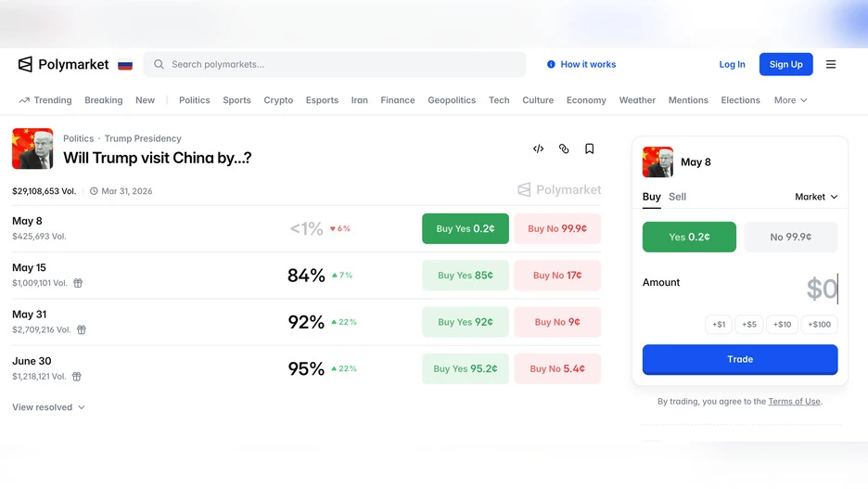Click the blue Trade button

[740, 359]
